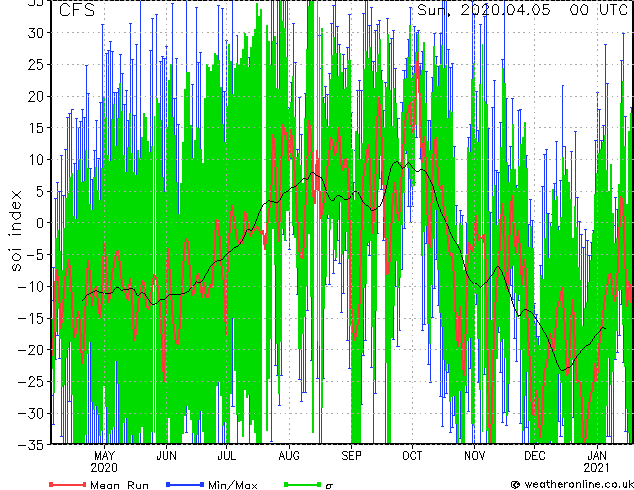Click the "Mean Run" legend label

(x=120, y=485)
